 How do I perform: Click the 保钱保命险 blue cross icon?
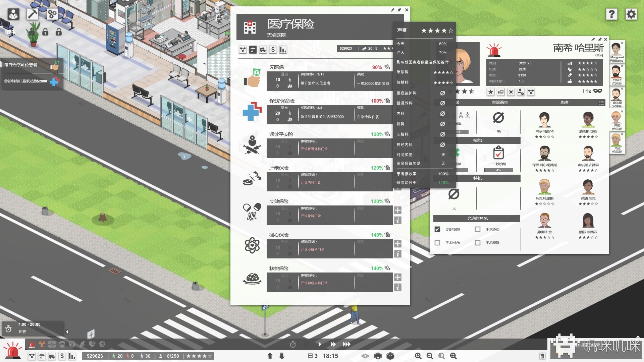click(x=252, y=111)
